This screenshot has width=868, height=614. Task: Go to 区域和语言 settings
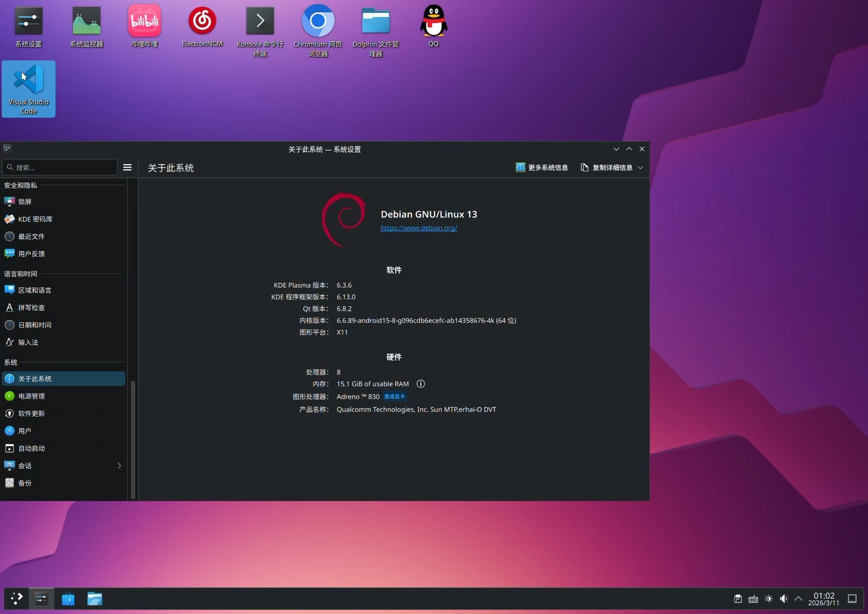click(x=64, y=290)
